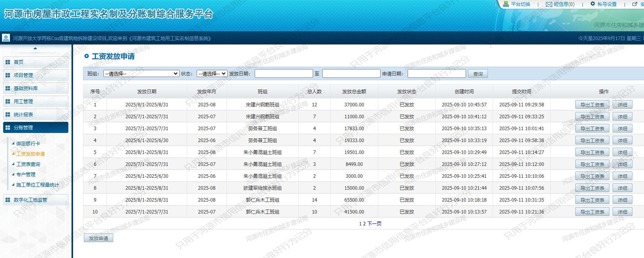Click the 发放日期 end date field
Viewport: 644px width, 258px height.
(x=351, y=73)
